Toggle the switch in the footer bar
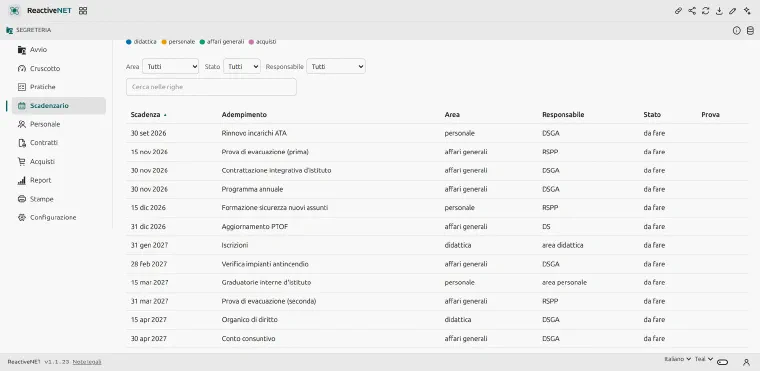This screenshot has height=371, width=760. 723,362
